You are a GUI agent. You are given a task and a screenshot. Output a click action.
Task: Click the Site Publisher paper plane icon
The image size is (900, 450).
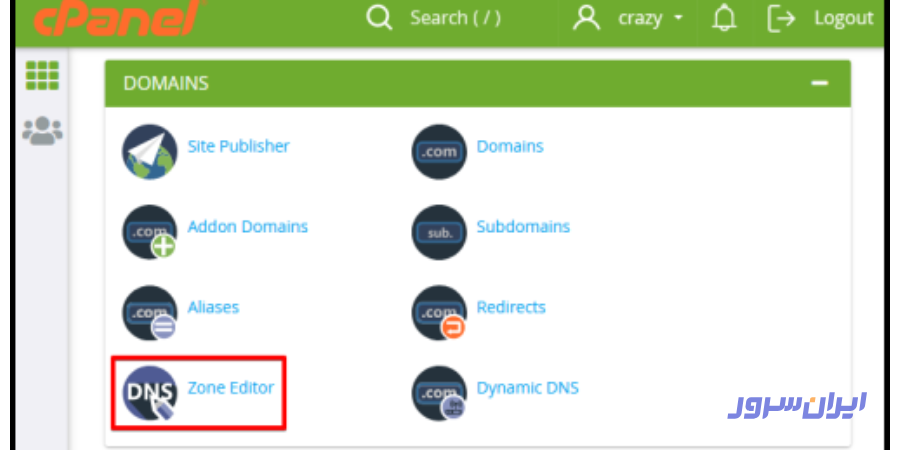[149, 152]
